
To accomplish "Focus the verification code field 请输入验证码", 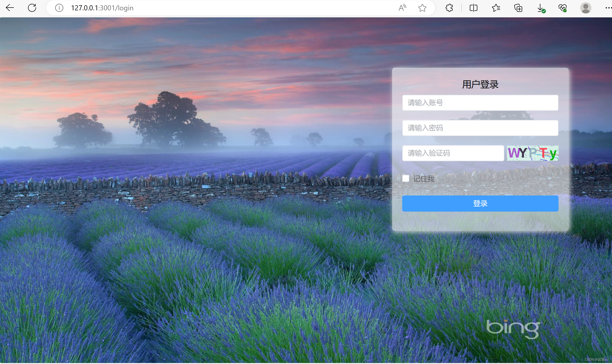I will pyautogui.click(x=453, y=153).
